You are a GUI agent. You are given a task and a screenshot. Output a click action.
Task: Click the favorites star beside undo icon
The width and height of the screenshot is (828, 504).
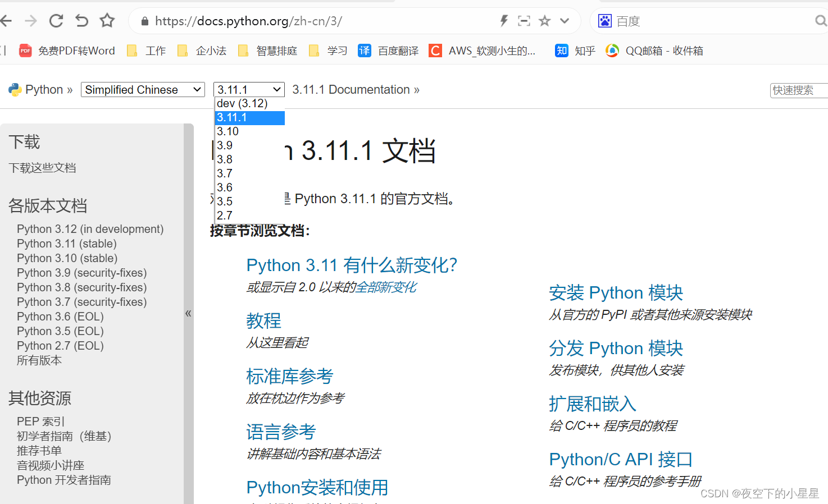(x=107, y=21)
